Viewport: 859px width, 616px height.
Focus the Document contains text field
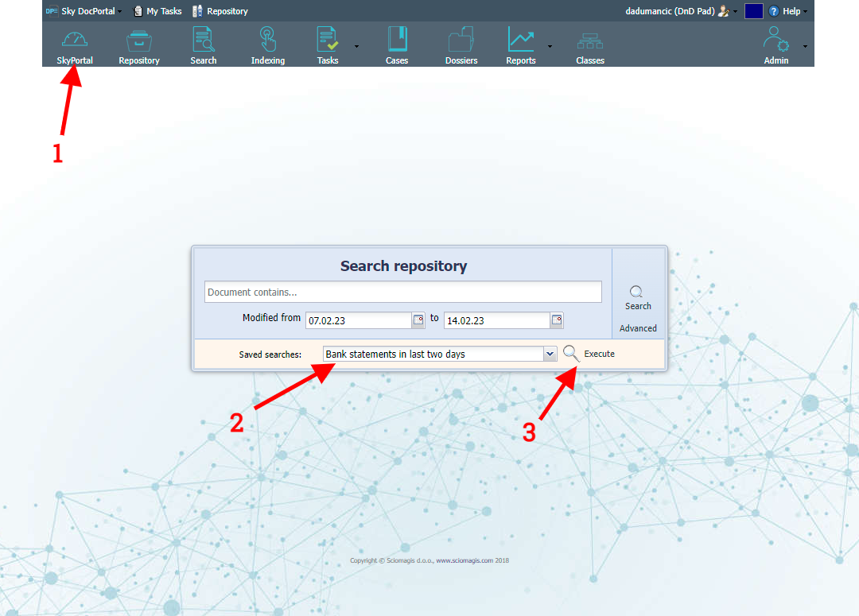pos(403,292)
